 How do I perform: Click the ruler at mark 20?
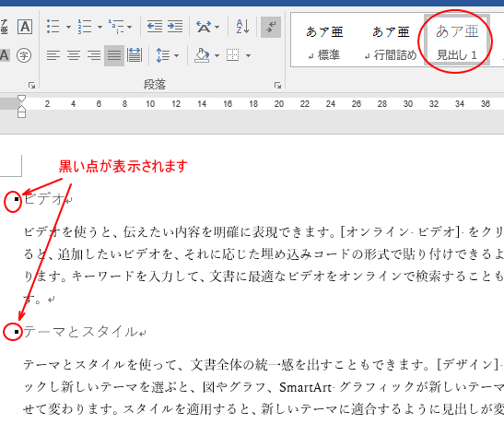pos(279,104)
